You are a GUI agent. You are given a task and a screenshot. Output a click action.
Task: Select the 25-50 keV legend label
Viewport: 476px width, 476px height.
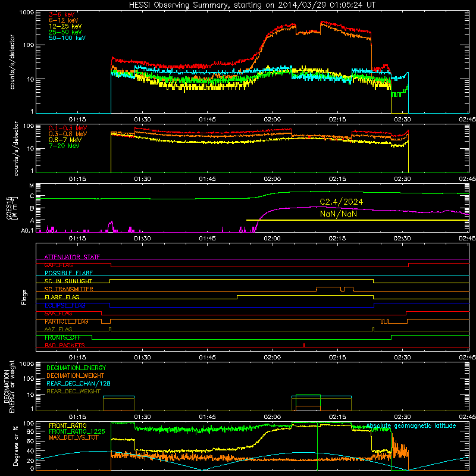[x=65, y=32]
